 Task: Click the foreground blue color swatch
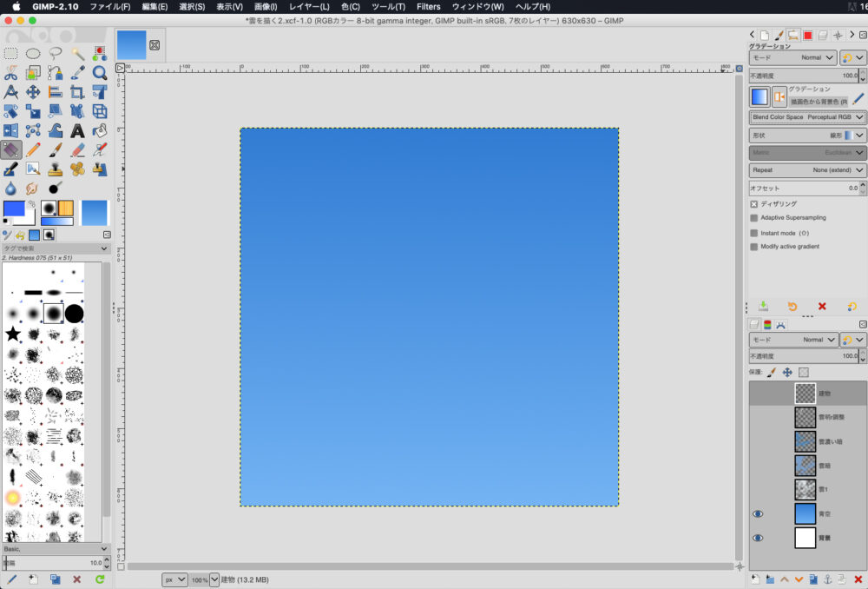point(13,209)
